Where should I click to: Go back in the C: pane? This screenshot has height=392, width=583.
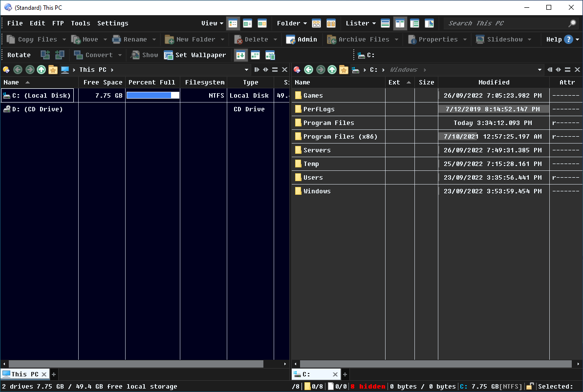point(308,70)
